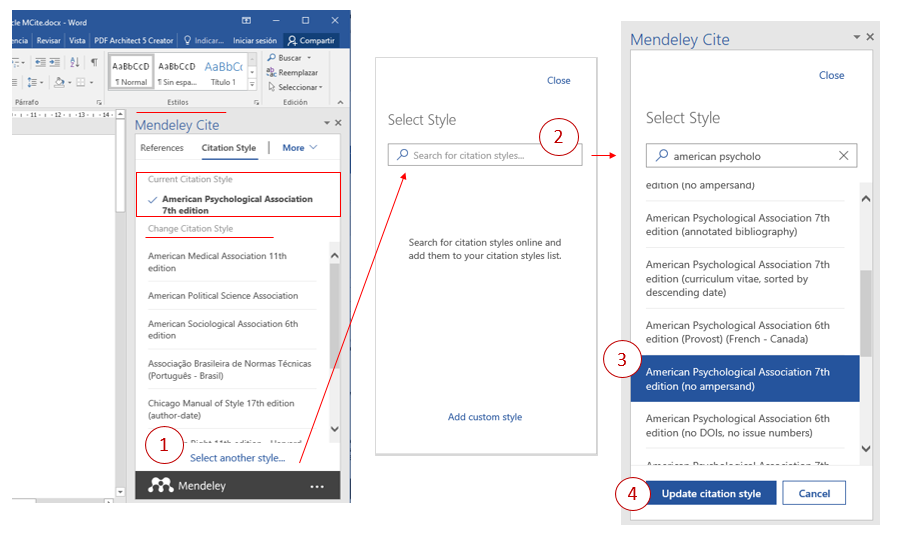Click Reemplazar in the Edición group
This screenshot has width=909, height=543.
292,72
